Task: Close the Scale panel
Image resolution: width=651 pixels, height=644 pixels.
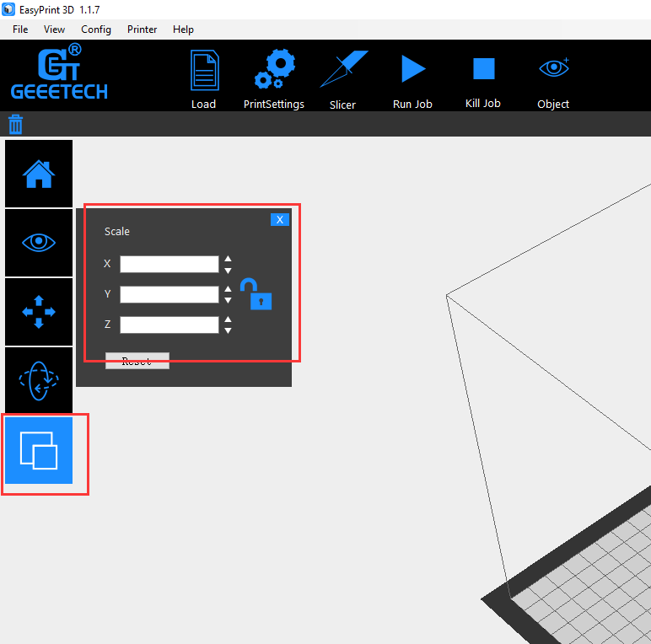Action: [x=280, y=219]
